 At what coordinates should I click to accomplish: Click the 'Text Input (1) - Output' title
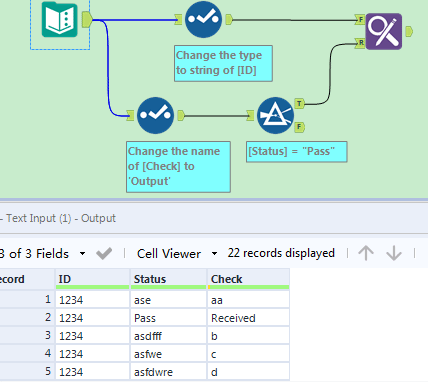[61, 218]
